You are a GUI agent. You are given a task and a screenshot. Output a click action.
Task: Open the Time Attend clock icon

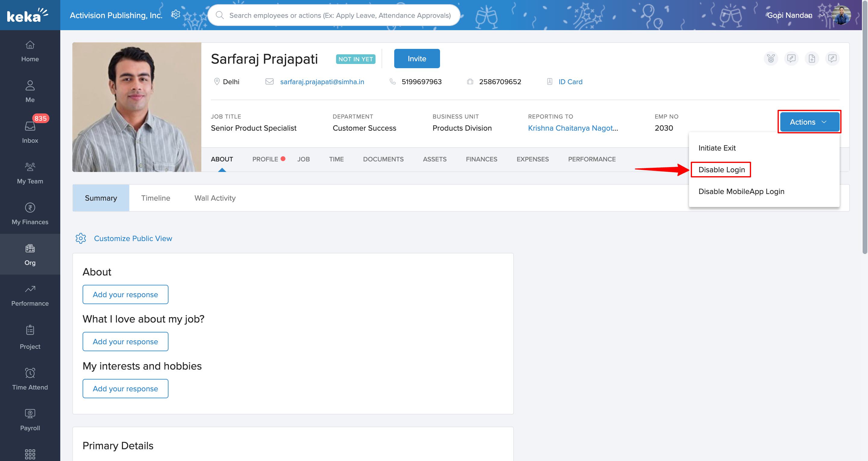point(30,373)
